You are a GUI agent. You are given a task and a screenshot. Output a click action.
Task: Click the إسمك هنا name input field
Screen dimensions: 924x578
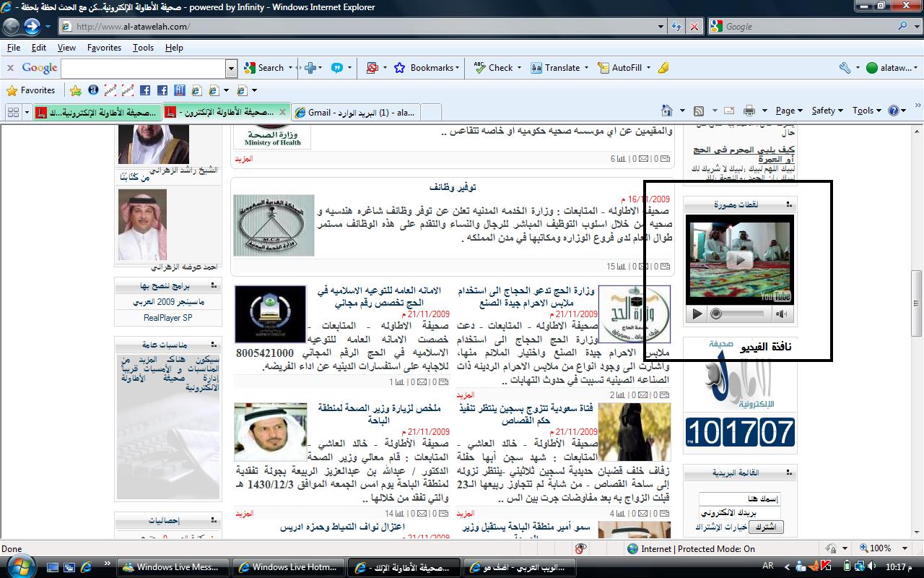(x=739, y=499)
